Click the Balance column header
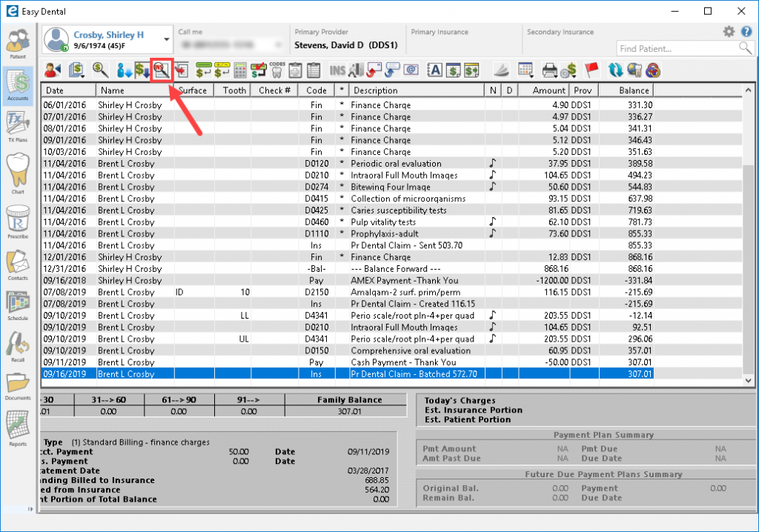This screenshot has height=532, width=759. click(626, 90)
